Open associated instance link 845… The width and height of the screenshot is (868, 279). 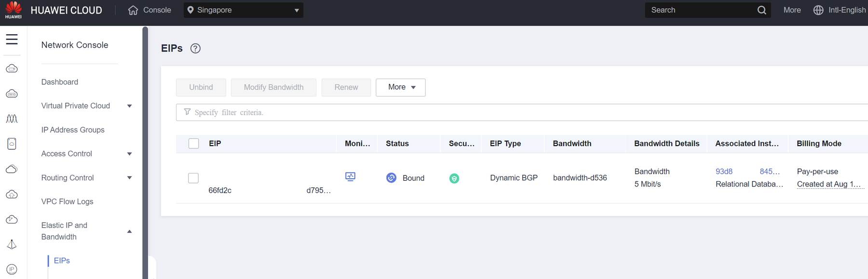[770, 172]
